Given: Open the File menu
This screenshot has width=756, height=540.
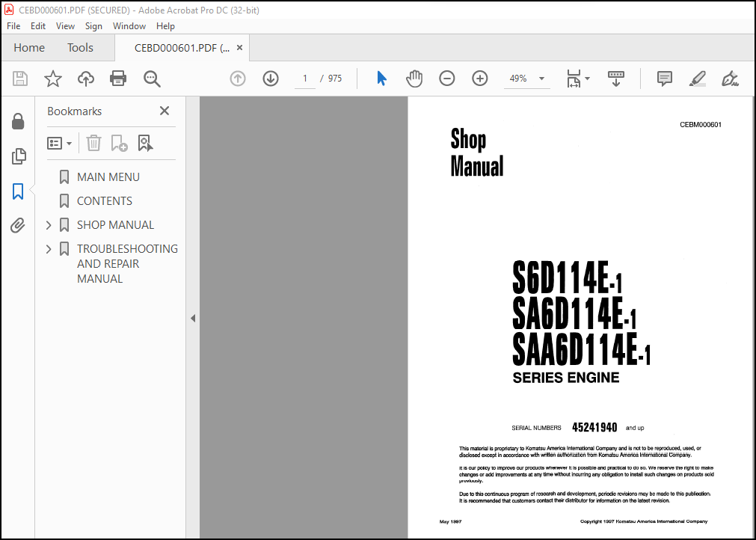Looking at the screenshot, I should 13,26.
